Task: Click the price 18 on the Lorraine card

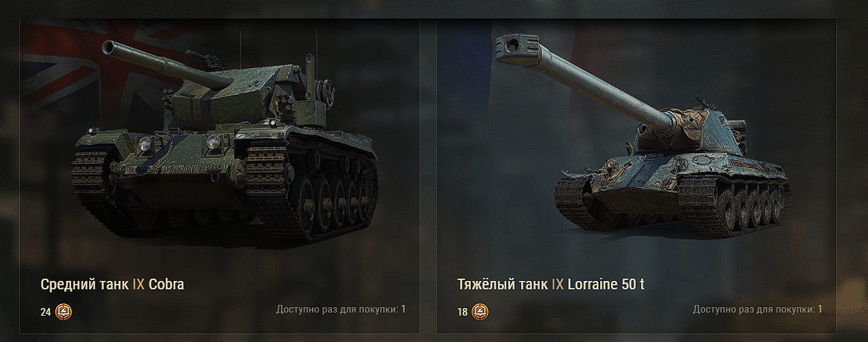Action: click(462, 312)
